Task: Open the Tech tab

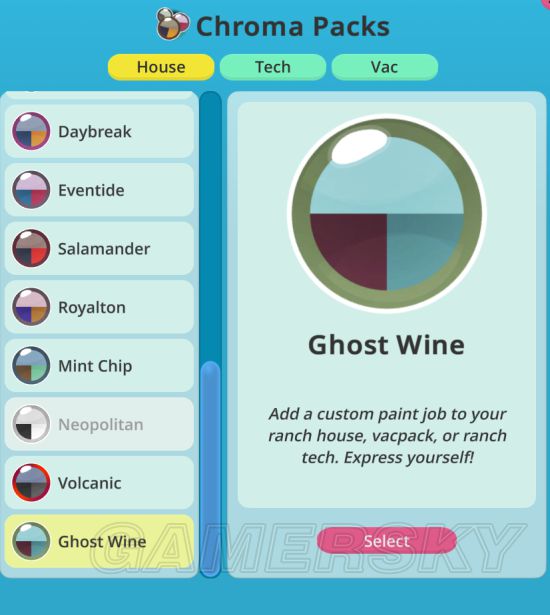Action: (x=273, y=67)
